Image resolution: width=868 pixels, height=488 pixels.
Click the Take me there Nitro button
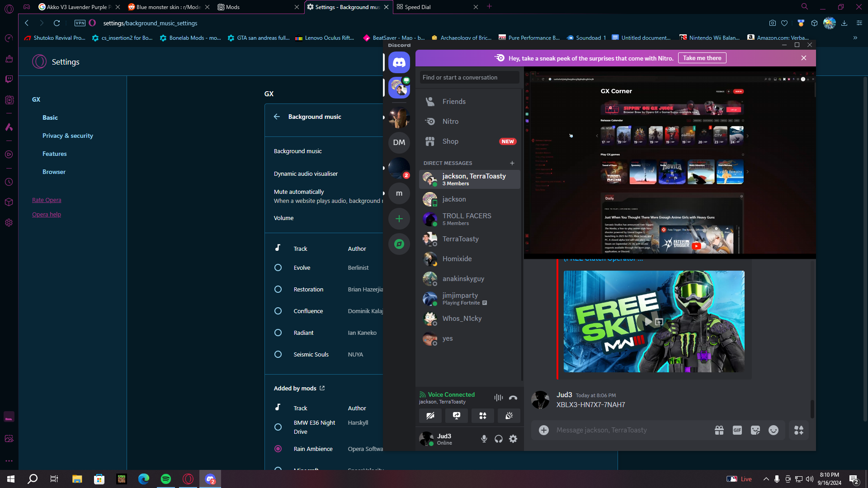(x=702, y=58)
